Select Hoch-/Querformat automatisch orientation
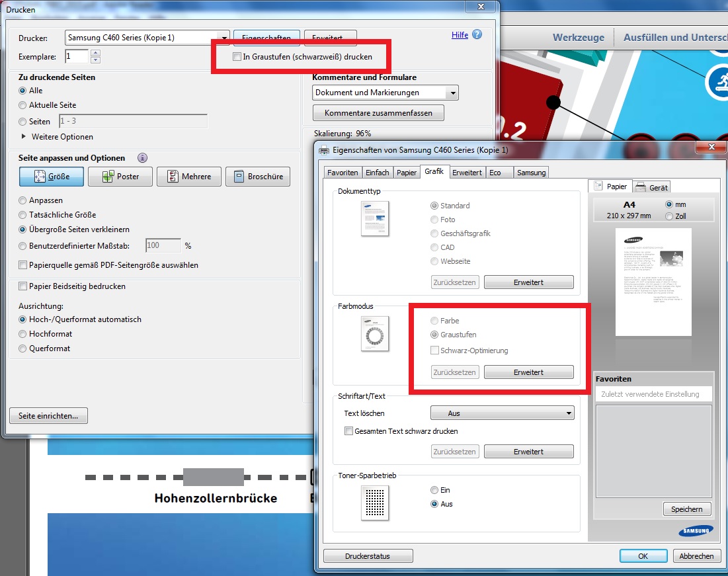 coord(22,319)
